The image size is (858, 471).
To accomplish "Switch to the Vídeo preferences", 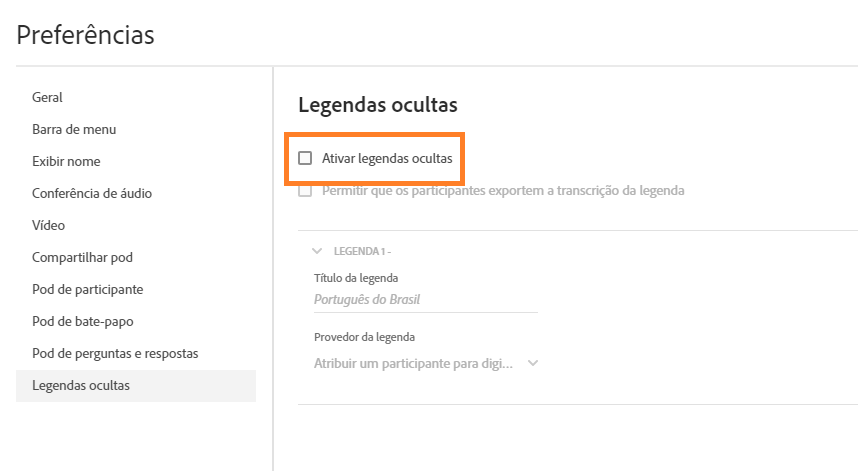I will (x=49, y=226).
